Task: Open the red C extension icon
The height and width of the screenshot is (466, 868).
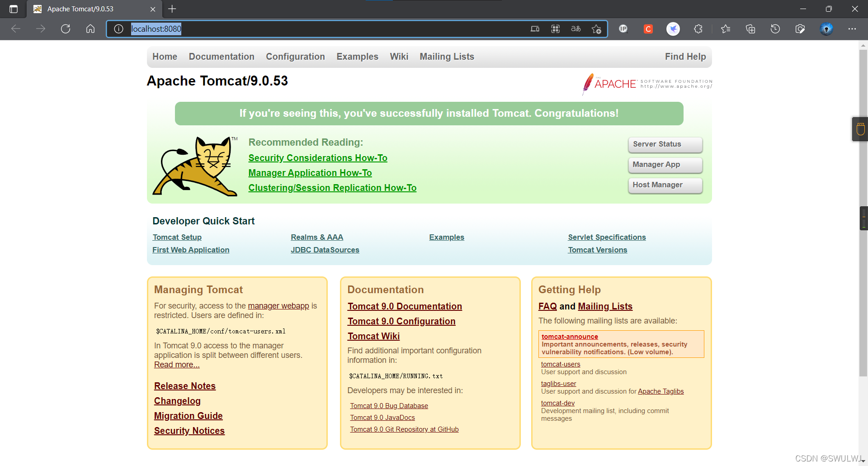Action: 648,29
